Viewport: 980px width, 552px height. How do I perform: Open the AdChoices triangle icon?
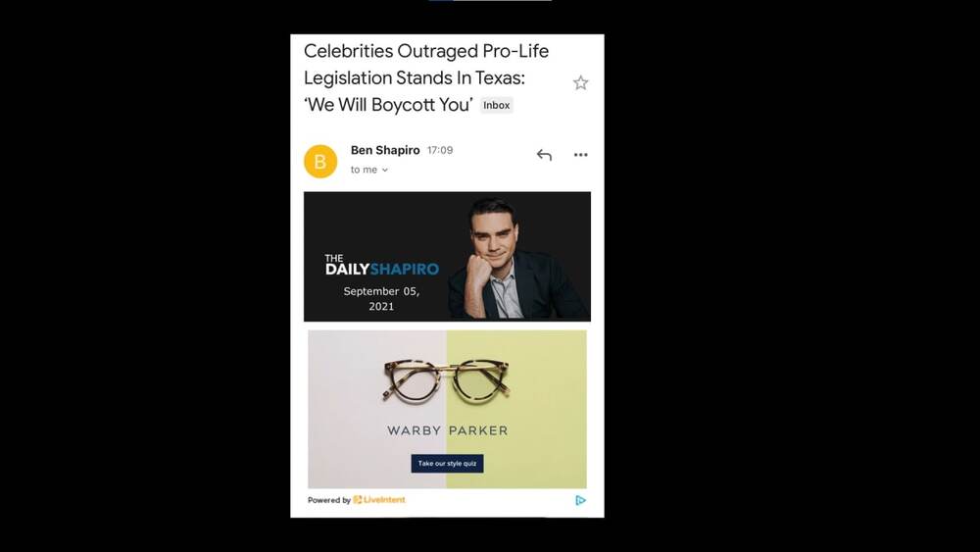[580, 500]
